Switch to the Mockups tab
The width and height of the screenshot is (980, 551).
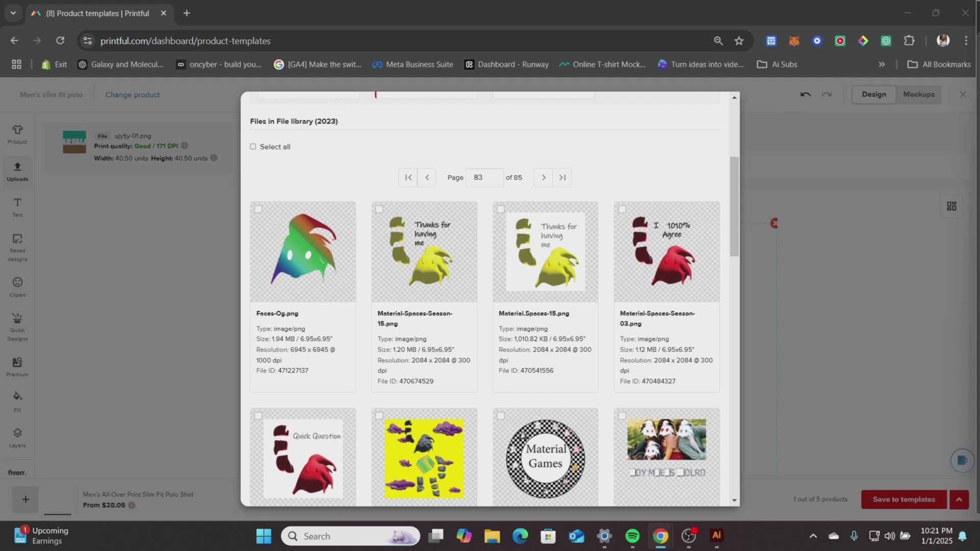coord(918,94)
